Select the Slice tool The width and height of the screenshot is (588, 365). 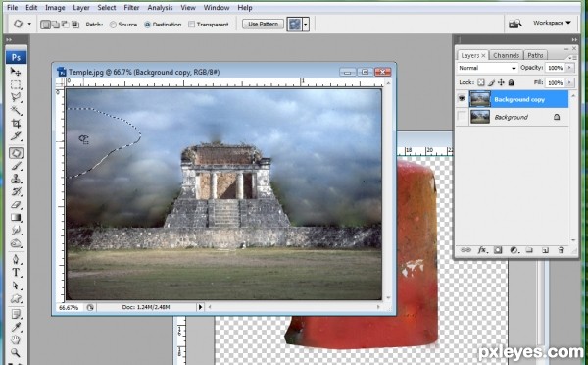(x=16, y=136)
